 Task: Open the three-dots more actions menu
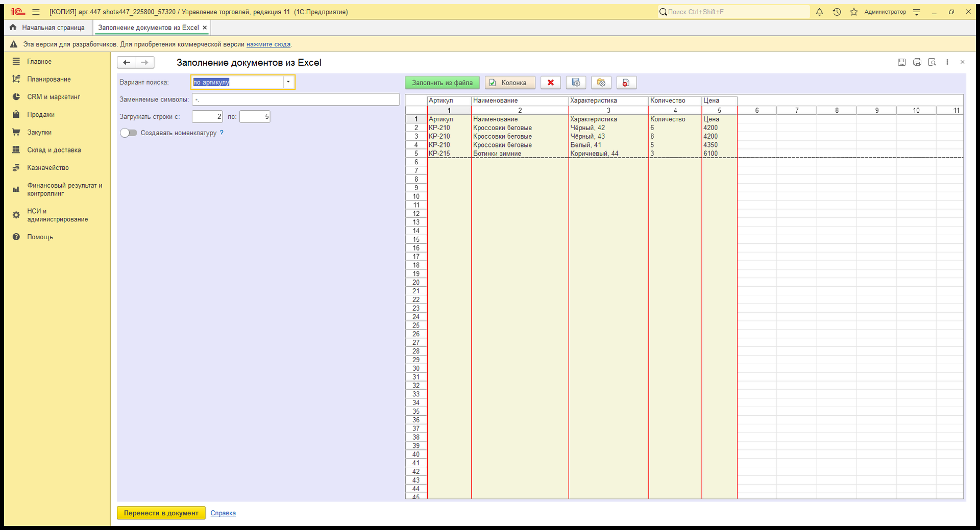point(947,62)
